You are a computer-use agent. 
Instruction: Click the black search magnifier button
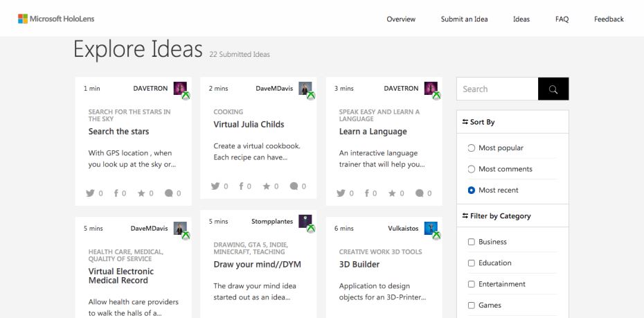coord(553,89)
